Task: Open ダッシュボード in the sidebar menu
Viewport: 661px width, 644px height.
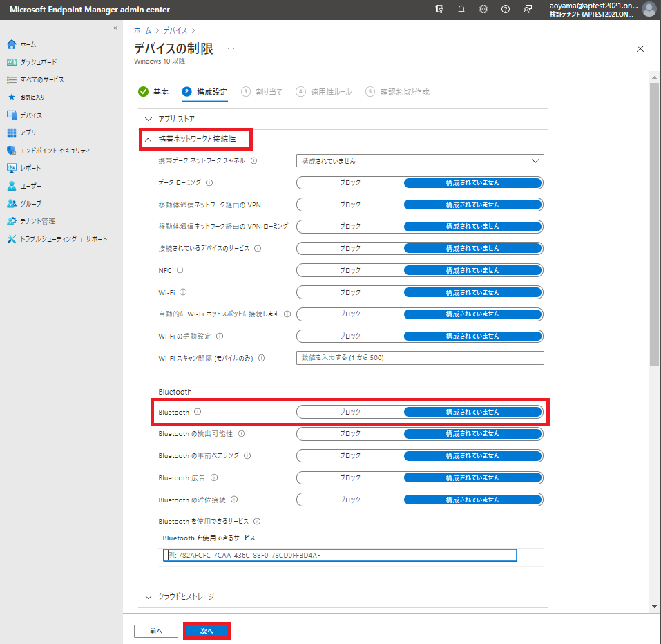Action: point(39,62)
